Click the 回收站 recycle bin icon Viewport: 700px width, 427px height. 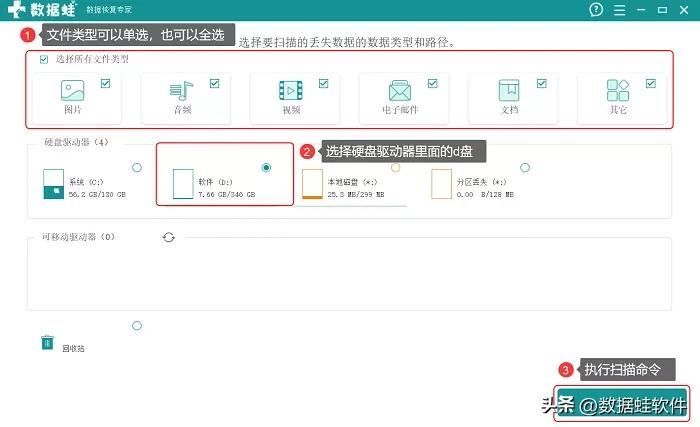47,343
